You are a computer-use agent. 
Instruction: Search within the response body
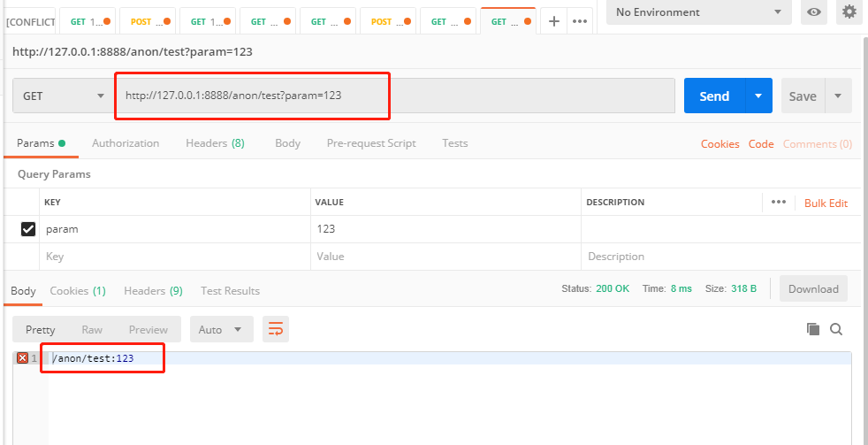[836, 329]
